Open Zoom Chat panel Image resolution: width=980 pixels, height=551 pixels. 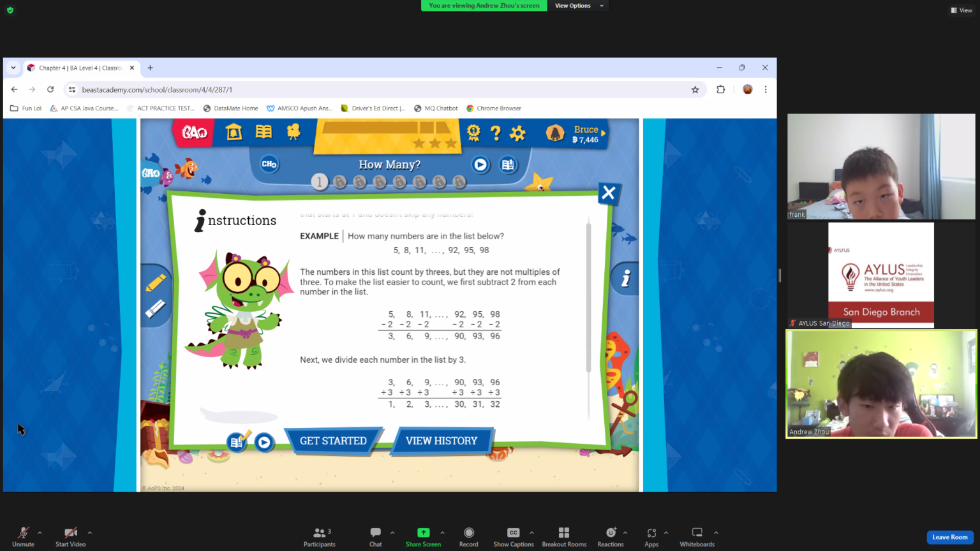376,536
